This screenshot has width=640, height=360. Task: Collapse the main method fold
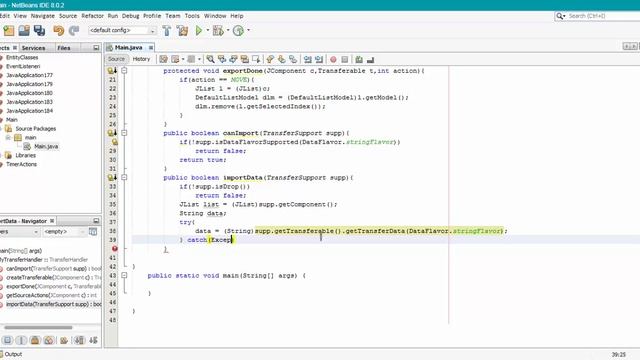(x=124, y=276)
